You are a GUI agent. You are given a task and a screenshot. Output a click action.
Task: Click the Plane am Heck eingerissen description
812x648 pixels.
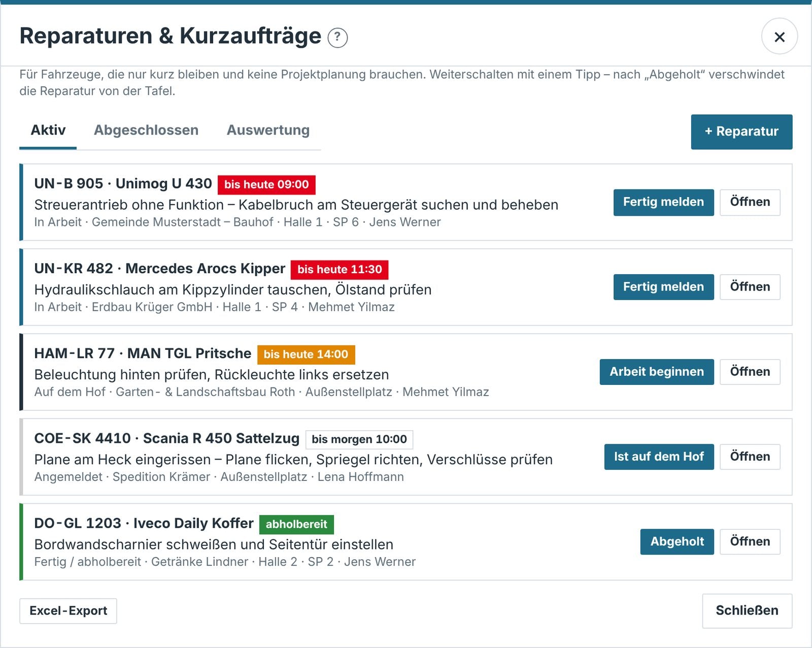coord(293,460)
